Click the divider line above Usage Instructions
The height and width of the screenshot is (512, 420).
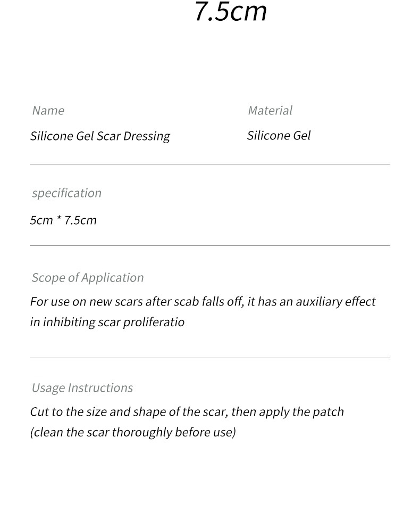pos(209,358)
